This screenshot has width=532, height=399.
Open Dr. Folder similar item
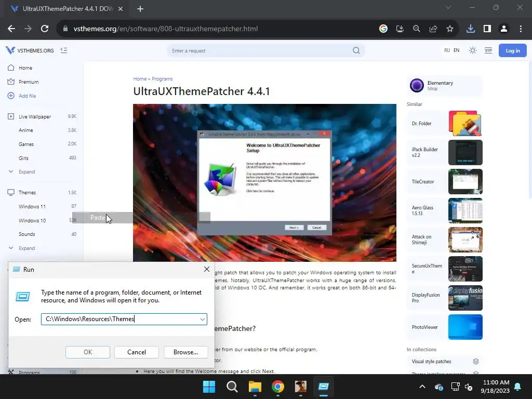point(445,124)
